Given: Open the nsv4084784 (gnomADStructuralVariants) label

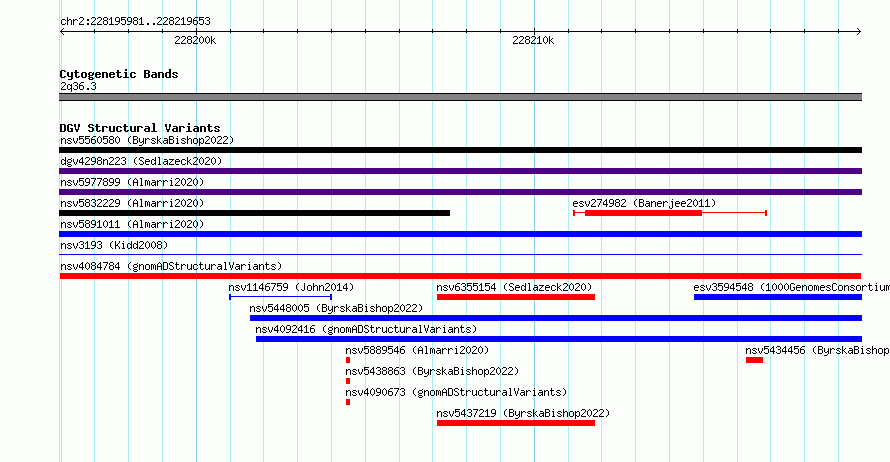Looking at the screenshot, I should click(171, 266).
